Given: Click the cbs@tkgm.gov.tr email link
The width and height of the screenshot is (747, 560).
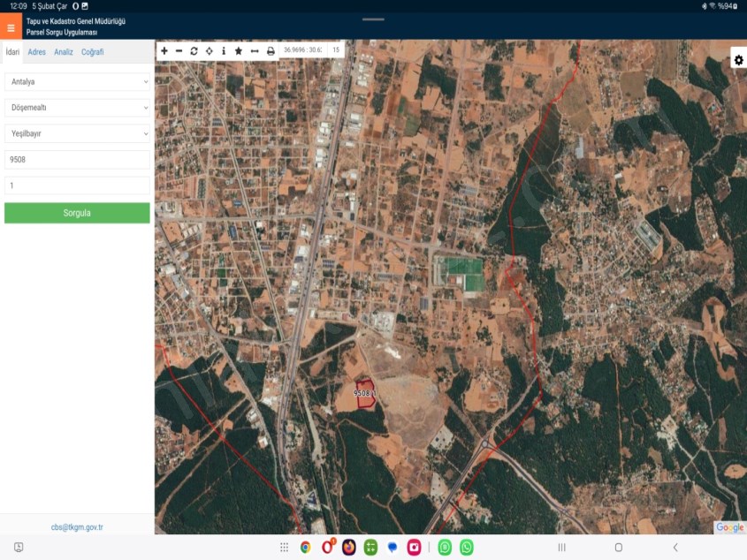Looking at the screenshot, I should point(77,527).
